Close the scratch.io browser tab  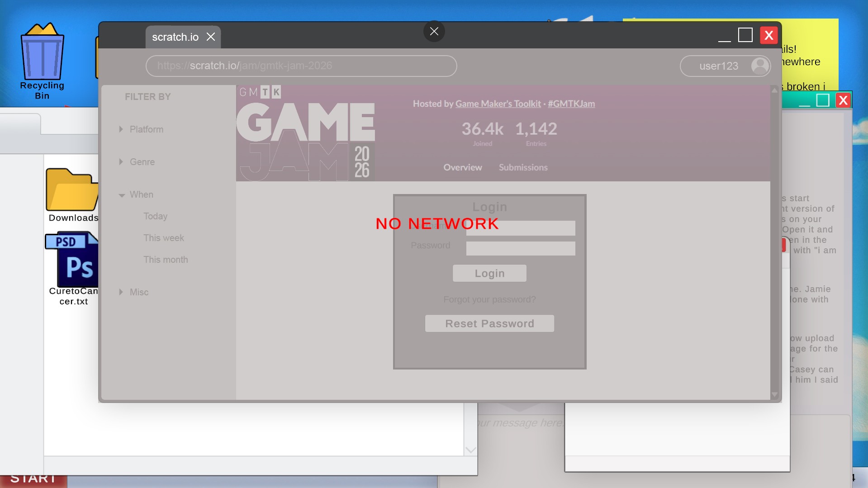tap(211, 37)
